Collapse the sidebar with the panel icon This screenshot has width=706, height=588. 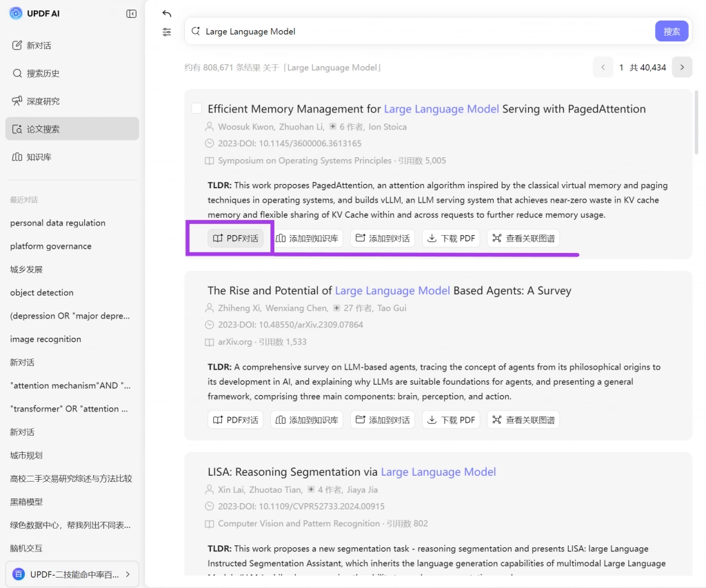tap(132, 14)
